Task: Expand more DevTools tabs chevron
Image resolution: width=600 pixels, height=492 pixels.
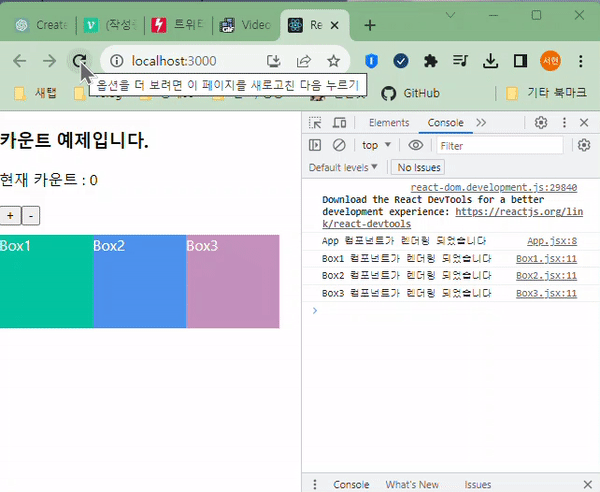Action: [x=481, y=123]
